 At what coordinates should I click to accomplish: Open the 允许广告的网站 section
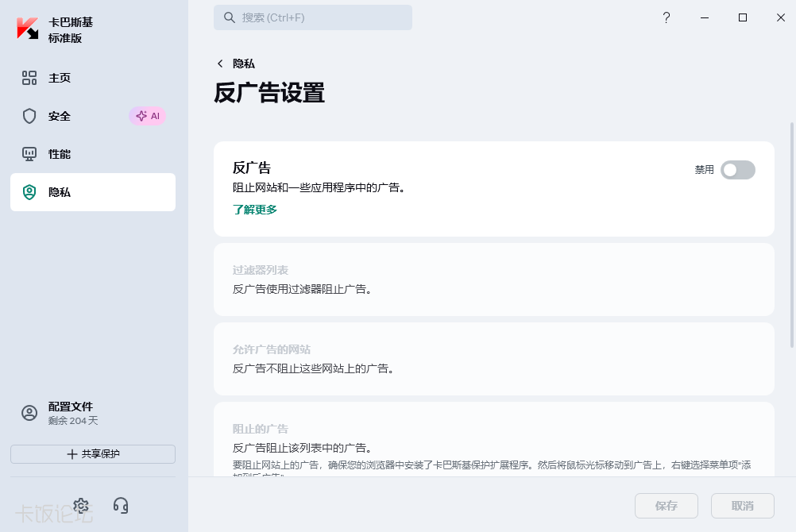[x=494, y=359]
